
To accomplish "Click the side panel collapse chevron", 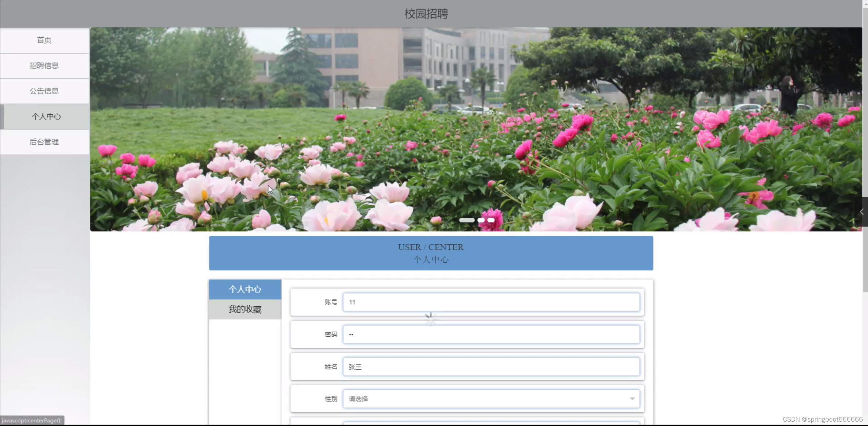I will 861,212.
